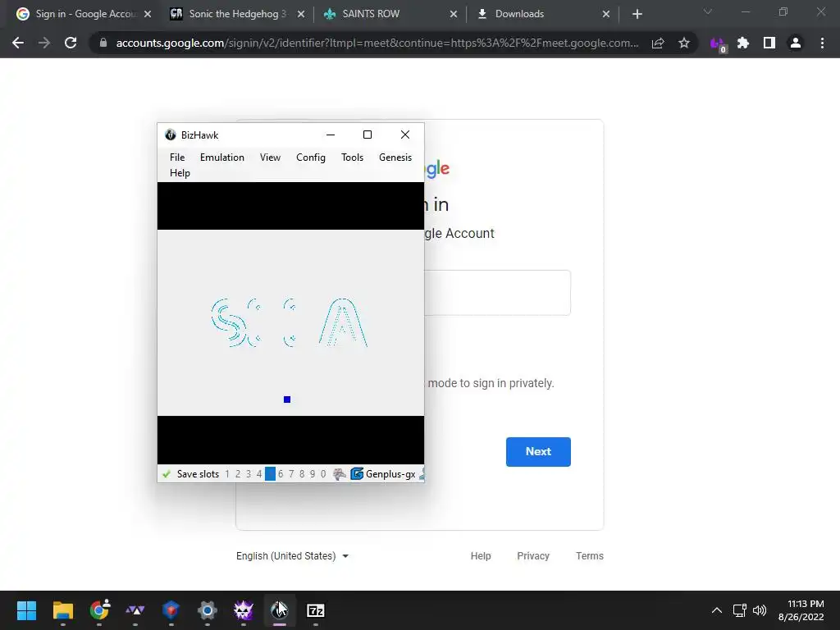Click the Next button on Google sign in

[x=538, y=452]
